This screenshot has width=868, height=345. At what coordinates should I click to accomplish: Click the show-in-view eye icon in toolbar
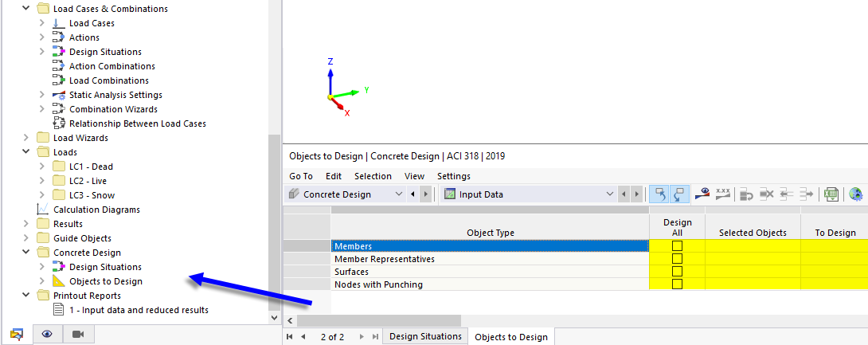click(x=703, y=194)
